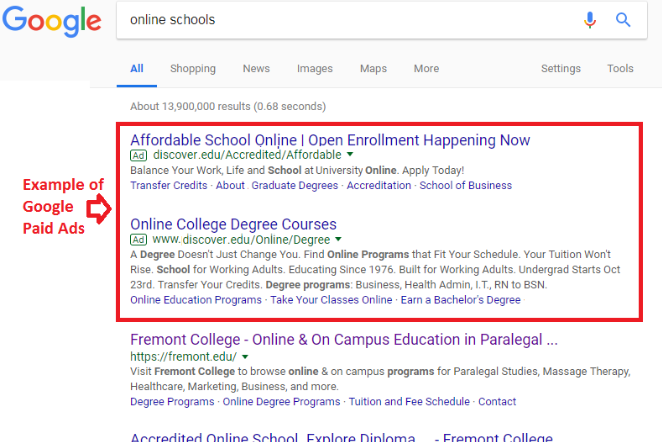This screenshot has width=670, height=442.
Task: Click Ad badge of Online College Degree ad
Action: pos(138,239)
